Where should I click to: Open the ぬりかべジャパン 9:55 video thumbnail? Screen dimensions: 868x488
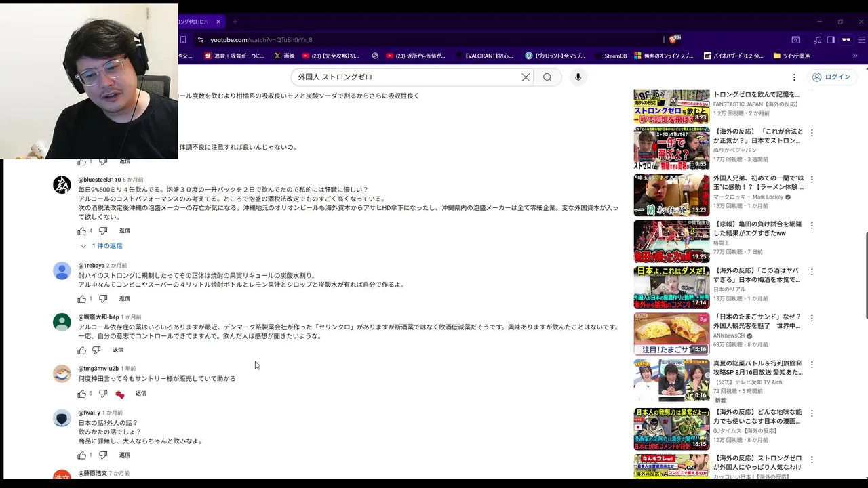[x=671, y=148]
